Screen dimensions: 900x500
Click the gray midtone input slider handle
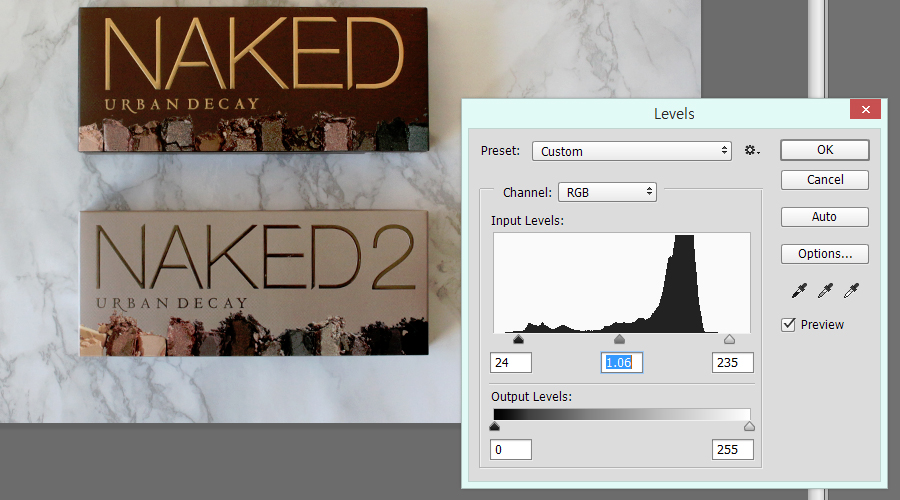[x=619, y=341]
